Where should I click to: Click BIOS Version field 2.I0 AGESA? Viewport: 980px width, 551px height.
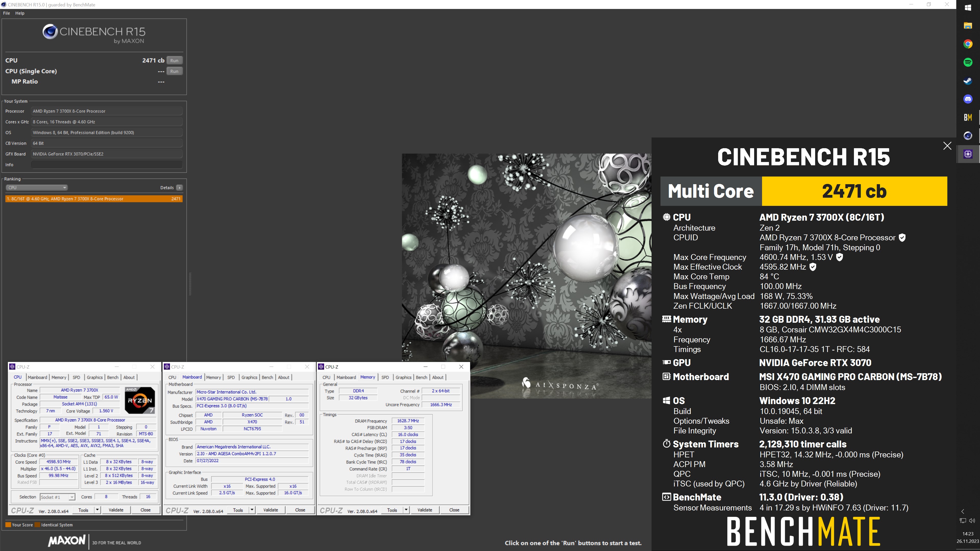(252, 454)
